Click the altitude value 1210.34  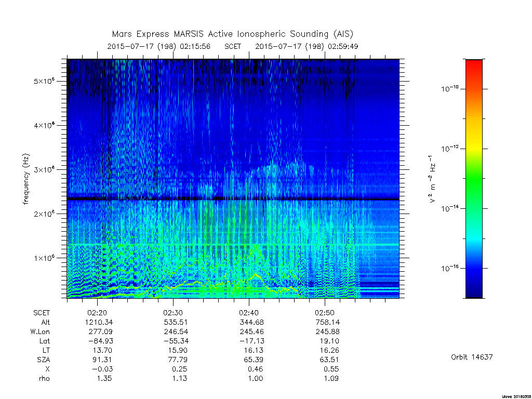coord(99,322)
